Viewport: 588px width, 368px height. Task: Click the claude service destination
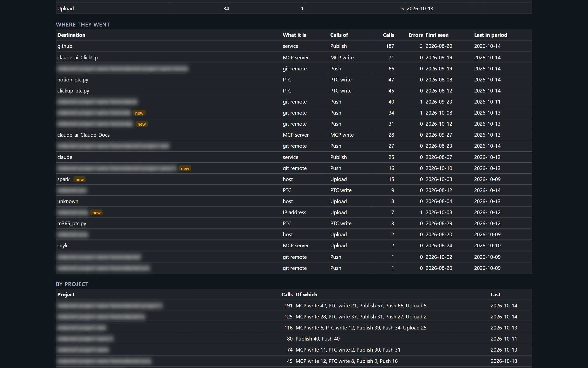click(65, 157)
